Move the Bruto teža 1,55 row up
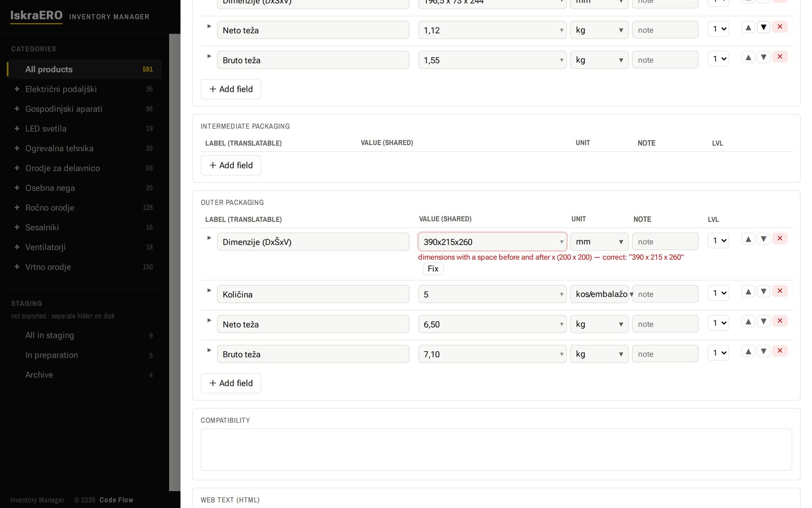Image resolution: width=812 pixels, height=508 pixels. (748, 57)
